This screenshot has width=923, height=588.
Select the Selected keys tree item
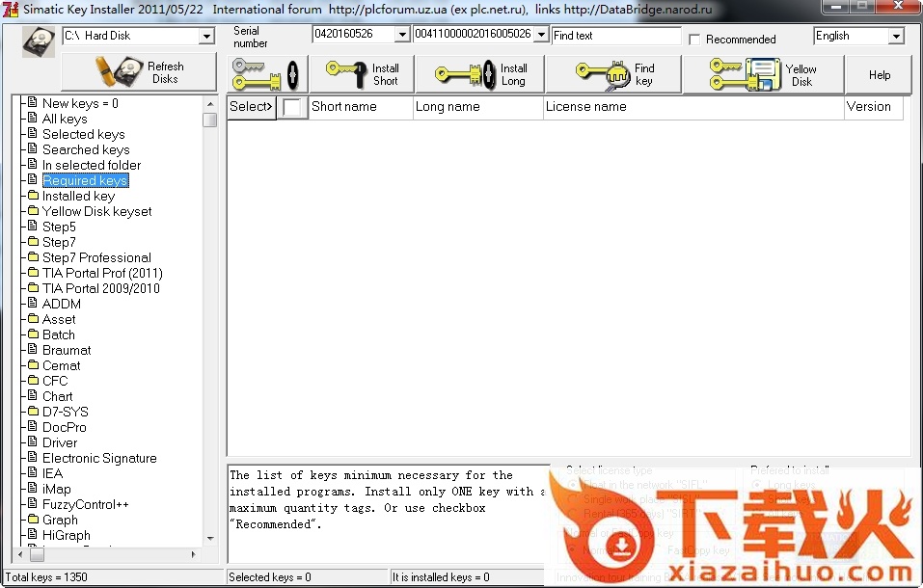pyautogui.click(x=84, y=134)
